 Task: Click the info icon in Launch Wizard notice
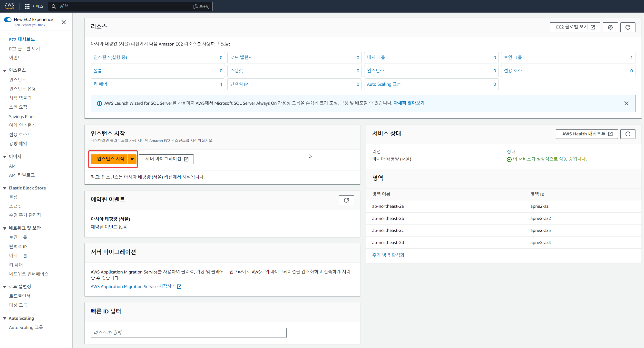99,103
